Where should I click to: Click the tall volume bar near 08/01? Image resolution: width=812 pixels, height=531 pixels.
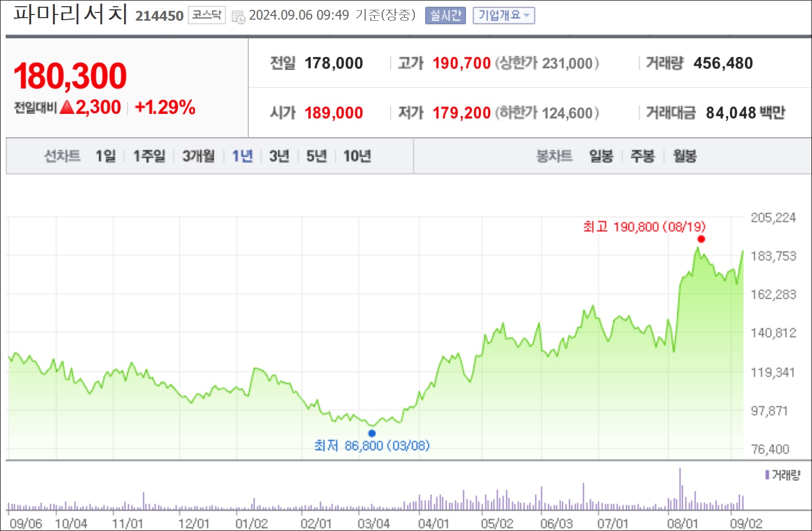[680, 489]
